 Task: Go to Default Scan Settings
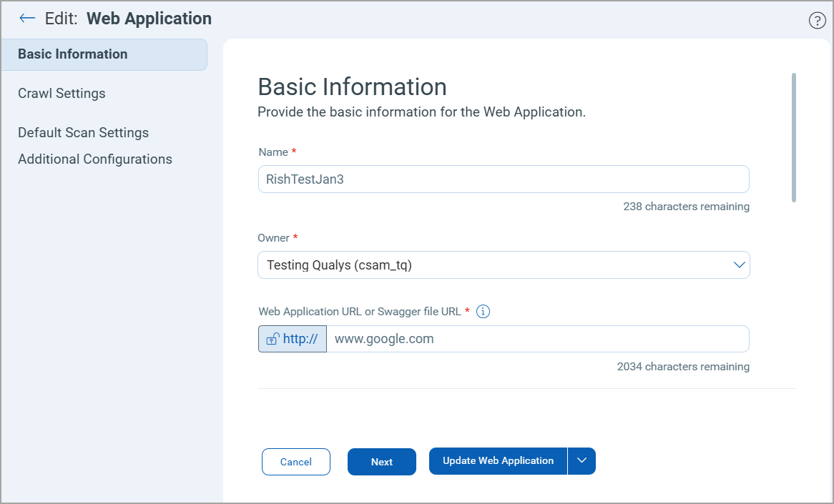point(84,132)
